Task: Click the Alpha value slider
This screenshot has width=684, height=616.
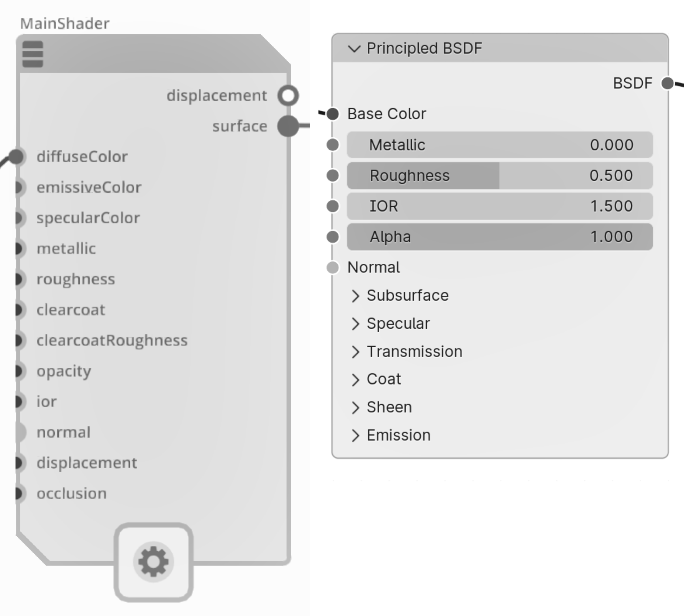Action: 500,237
